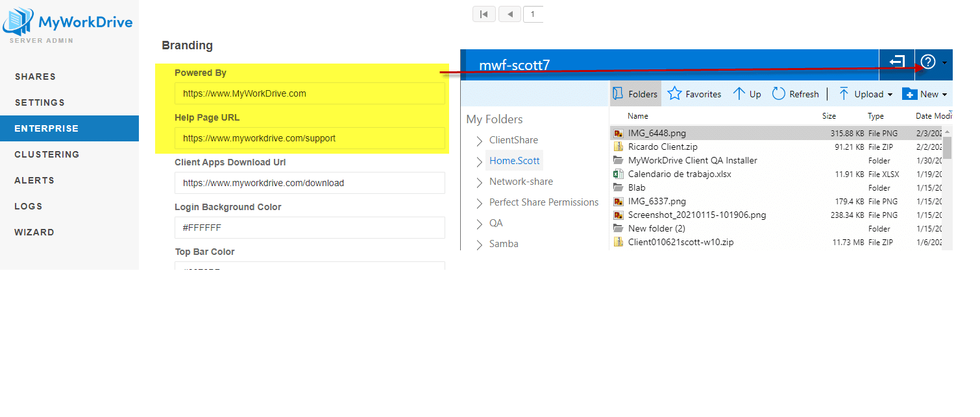Click the logout icon in blue header
Image resolution: width=980 pixels, height=417 pixels.
point(897,62)
